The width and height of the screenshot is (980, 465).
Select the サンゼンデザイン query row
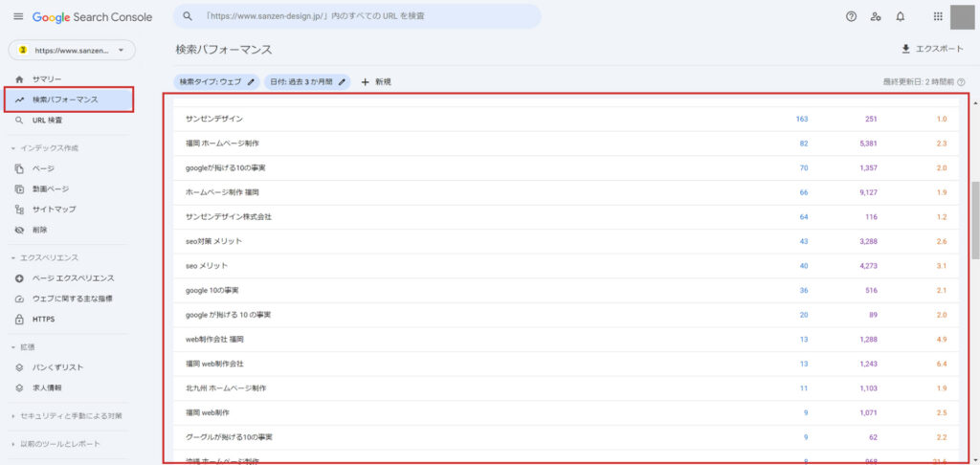click(x=567, y=119)
